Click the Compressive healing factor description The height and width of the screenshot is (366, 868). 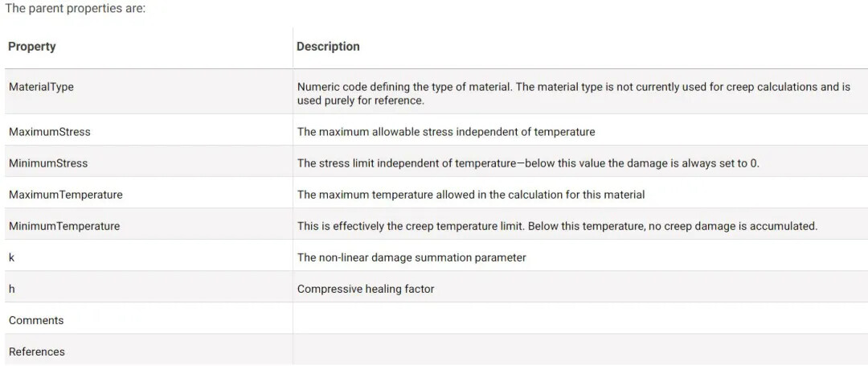point(366,289)
